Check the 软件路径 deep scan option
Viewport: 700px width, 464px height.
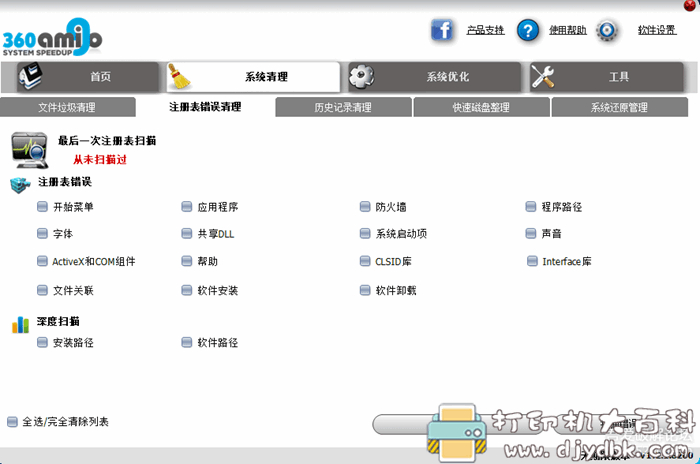187,343
